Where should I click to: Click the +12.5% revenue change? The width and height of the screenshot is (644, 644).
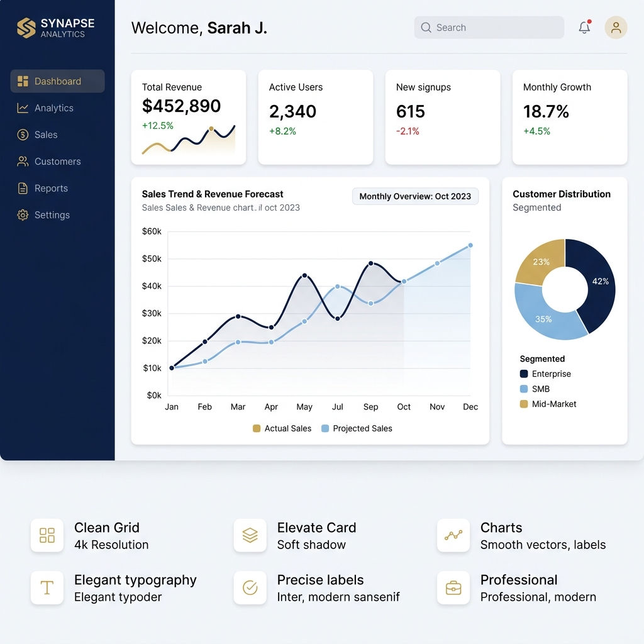(x=157, y=126)
